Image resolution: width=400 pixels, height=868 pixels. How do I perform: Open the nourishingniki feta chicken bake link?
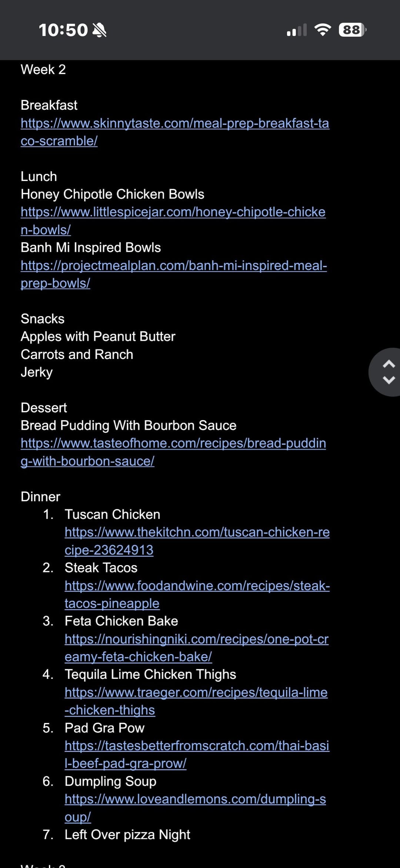pos(196,639)
